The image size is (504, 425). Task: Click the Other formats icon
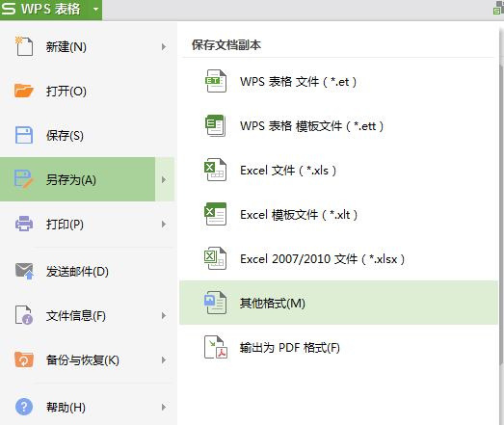[216, 303]
